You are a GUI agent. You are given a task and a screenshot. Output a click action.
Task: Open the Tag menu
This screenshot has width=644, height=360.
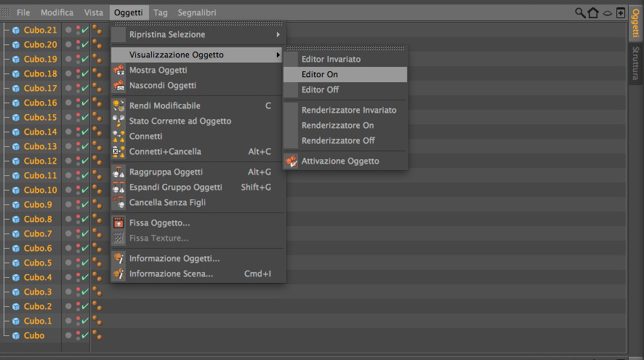tap(161, 12)
